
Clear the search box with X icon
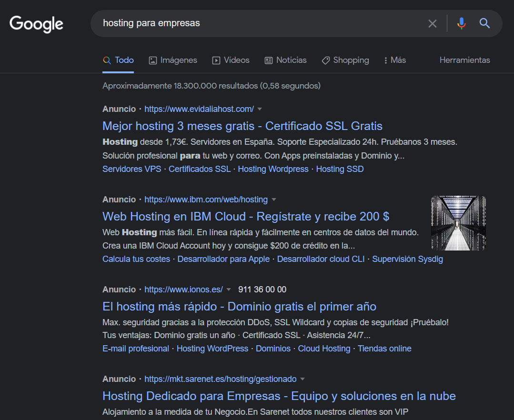point(432,23)
